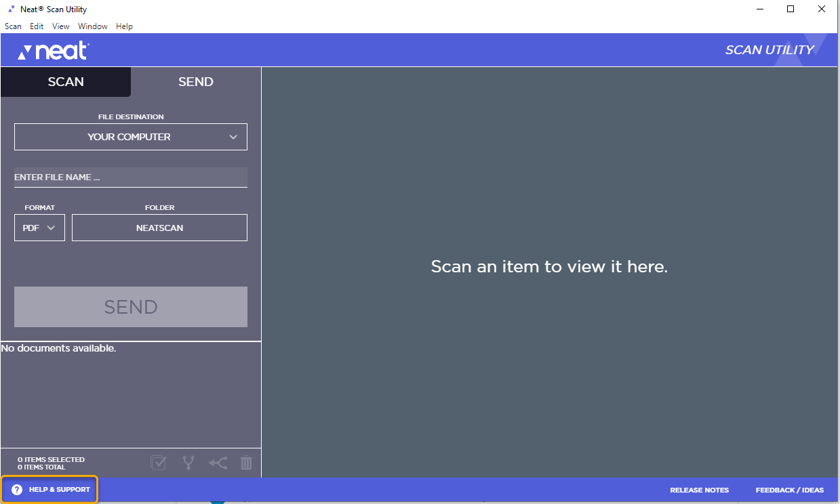840x504 pixels.
Task: Toggle the select all items checkbox icon
Action: (159, 463)
